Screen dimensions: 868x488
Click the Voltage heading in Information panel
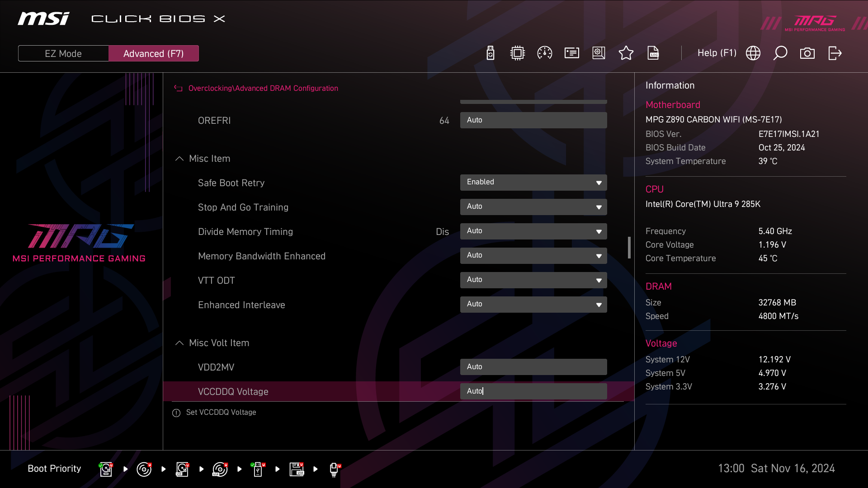pyautogui.click(x=661, y=343)
